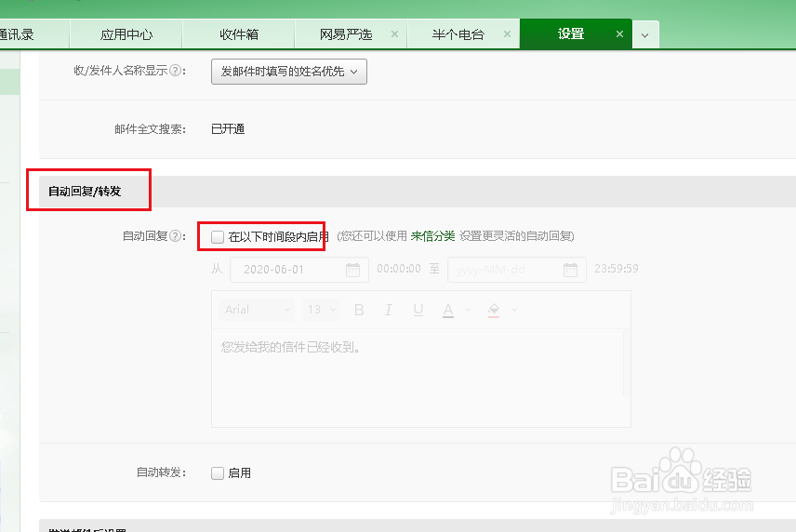Click the 已开通 status text

[228, 129]
